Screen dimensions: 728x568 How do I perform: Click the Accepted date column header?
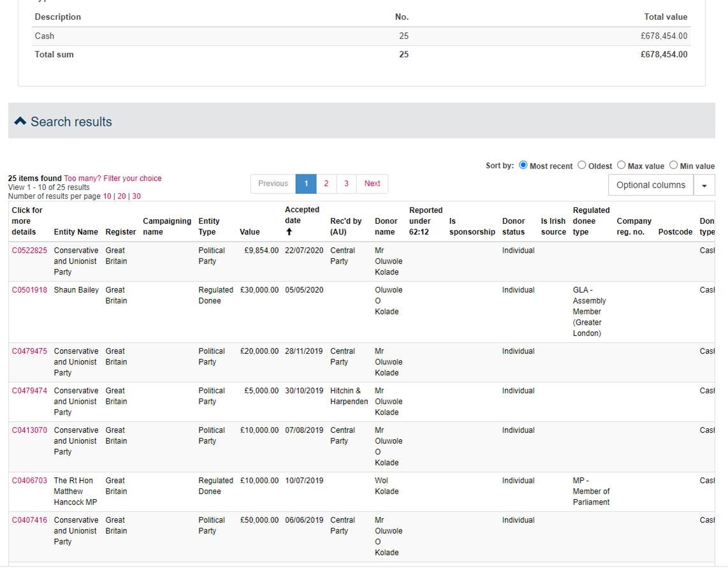coord(302,215)
